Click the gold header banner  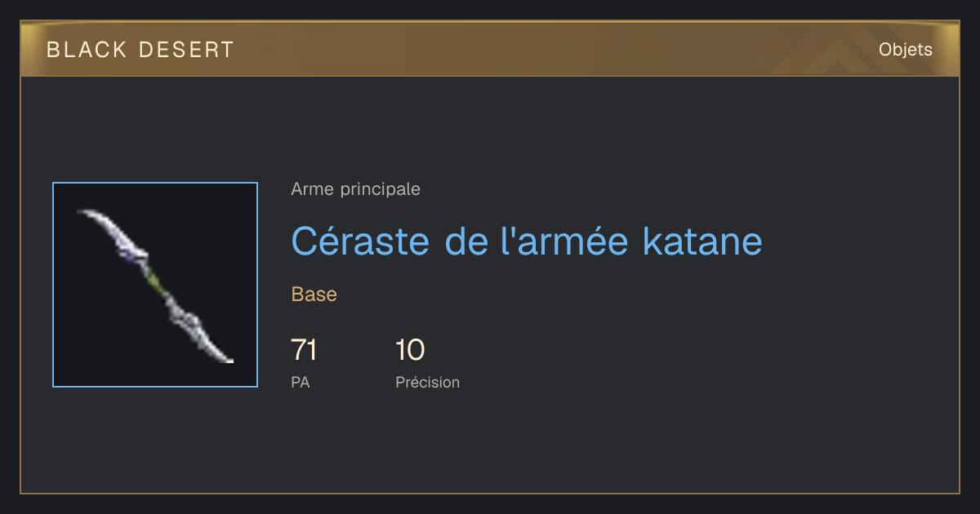490,49
